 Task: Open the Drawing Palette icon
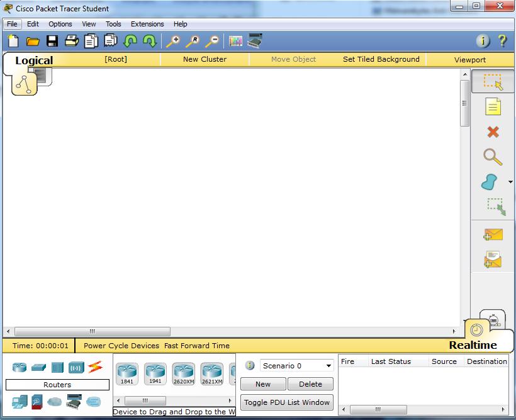click(235, 41)
